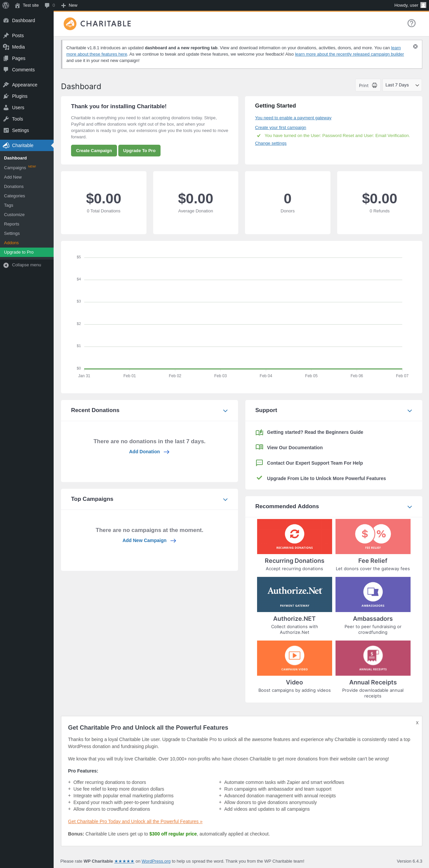Open 'Contact Our Expert Support Team For Help'
The width and height of the screenshot is (429, 868).
(x=315, y=463)
